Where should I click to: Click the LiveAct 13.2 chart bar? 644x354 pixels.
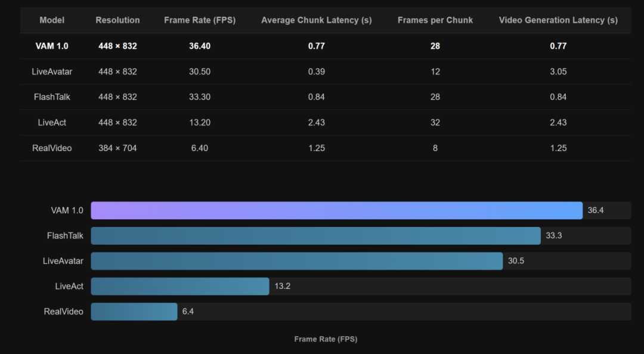[x=180, y=286]
